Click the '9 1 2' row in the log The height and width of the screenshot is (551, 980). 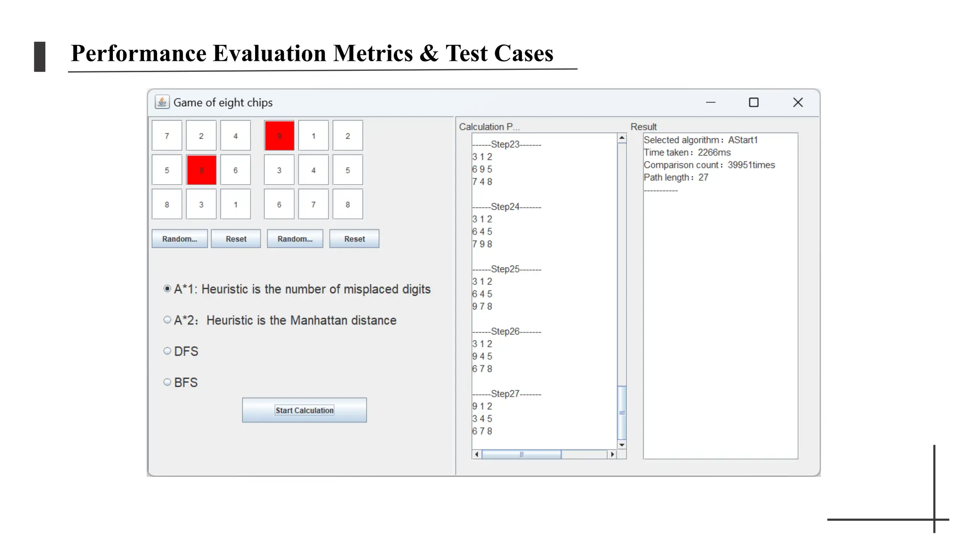482,406
